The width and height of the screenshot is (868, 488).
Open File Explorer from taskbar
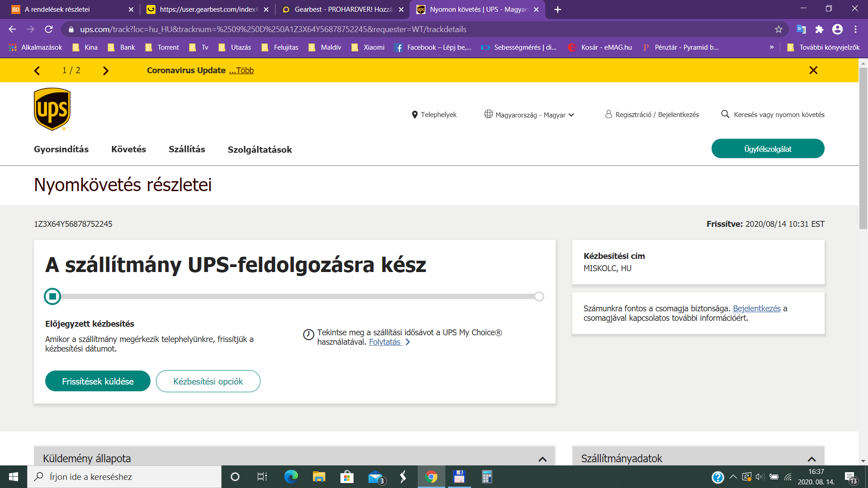tap(319, 477)
